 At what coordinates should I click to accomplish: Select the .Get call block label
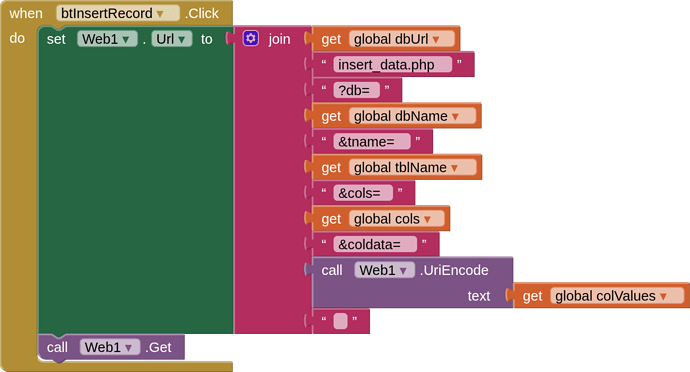158,347
